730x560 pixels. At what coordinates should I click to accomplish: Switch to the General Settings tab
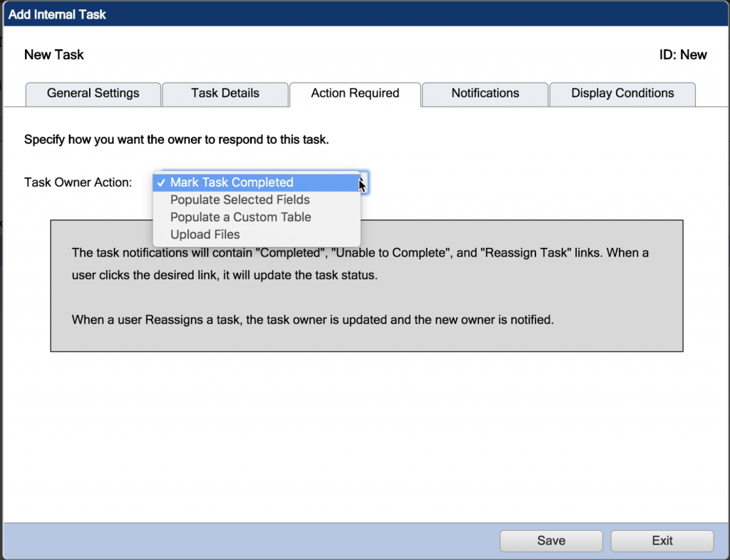tap(93, 93)
